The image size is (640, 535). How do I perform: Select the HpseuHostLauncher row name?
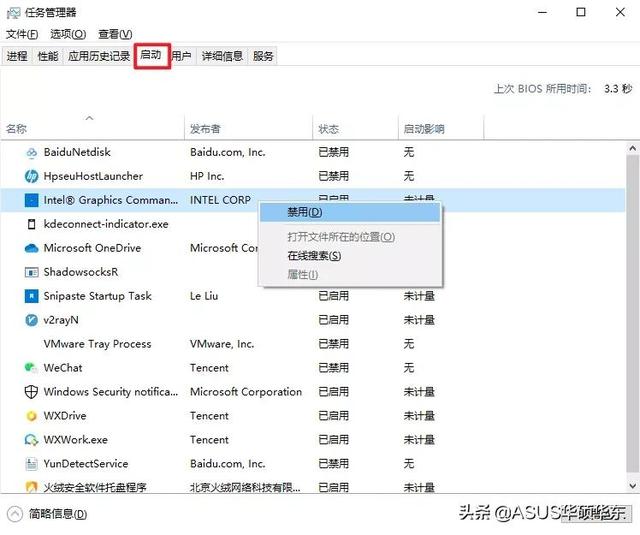(93, 176)
